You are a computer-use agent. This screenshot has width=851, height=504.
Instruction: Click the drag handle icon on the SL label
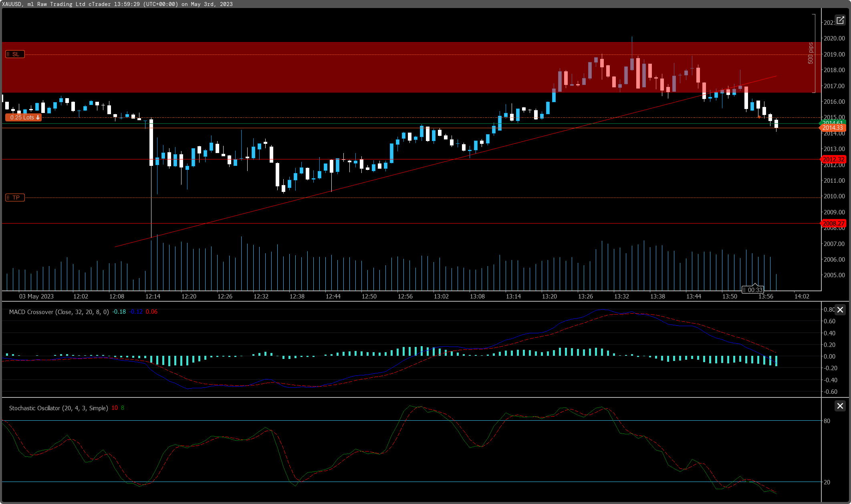[x=8, y=54]
